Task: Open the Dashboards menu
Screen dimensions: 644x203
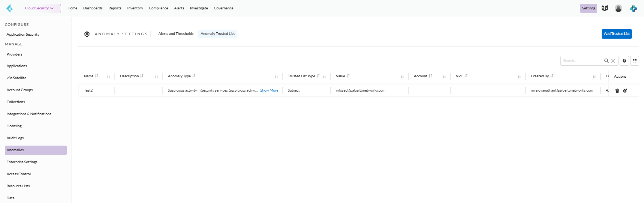Action: point(93,8)
